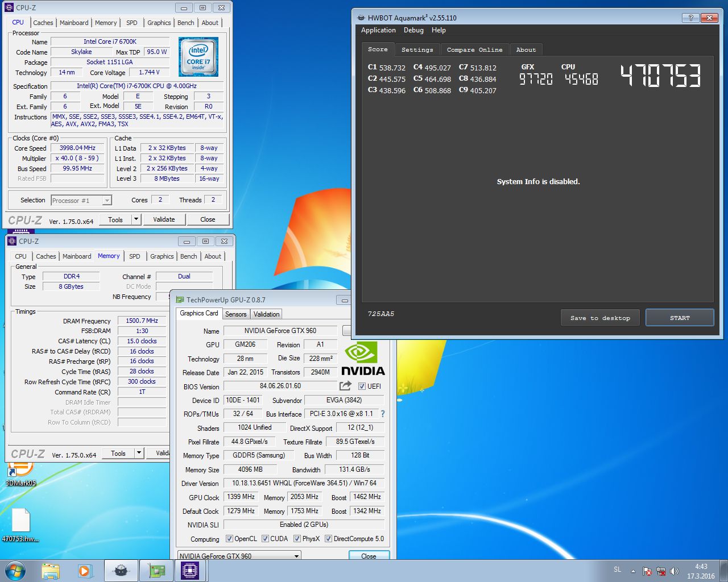Click the GPU-Z title bar app icon
This screenshot has height=582, width=728.
180,300
